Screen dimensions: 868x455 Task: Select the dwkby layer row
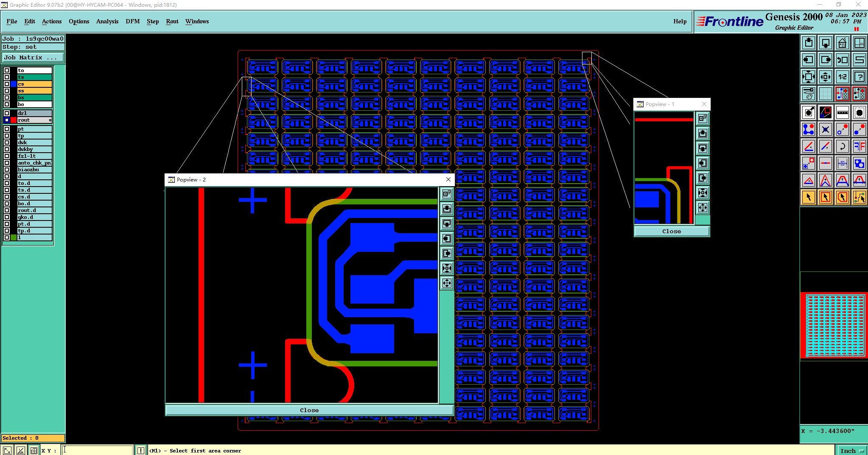(34, 149)
